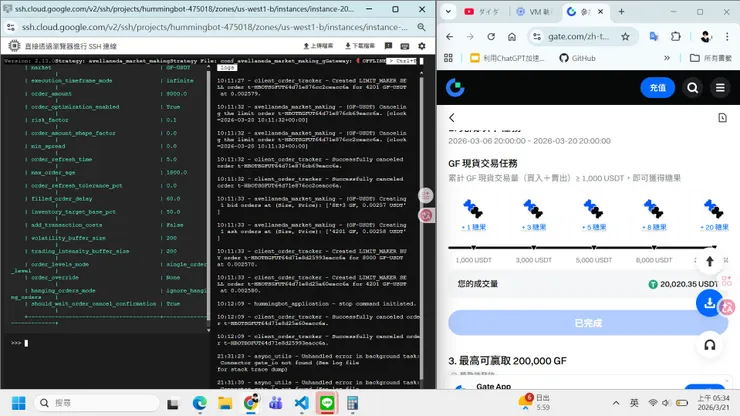This screenshot has height=416, width=740.
Task: Open the keyboard icon in SSH toolbar
Action: [x=404, y=46]
